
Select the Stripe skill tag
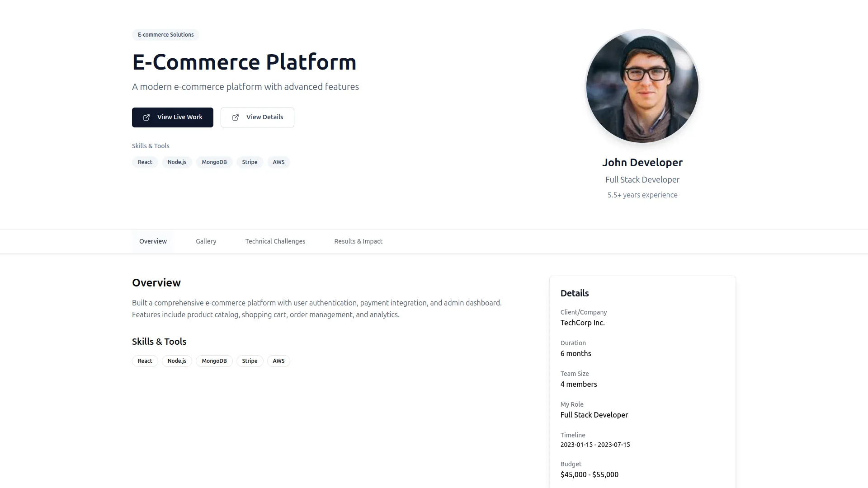[250, 162]
